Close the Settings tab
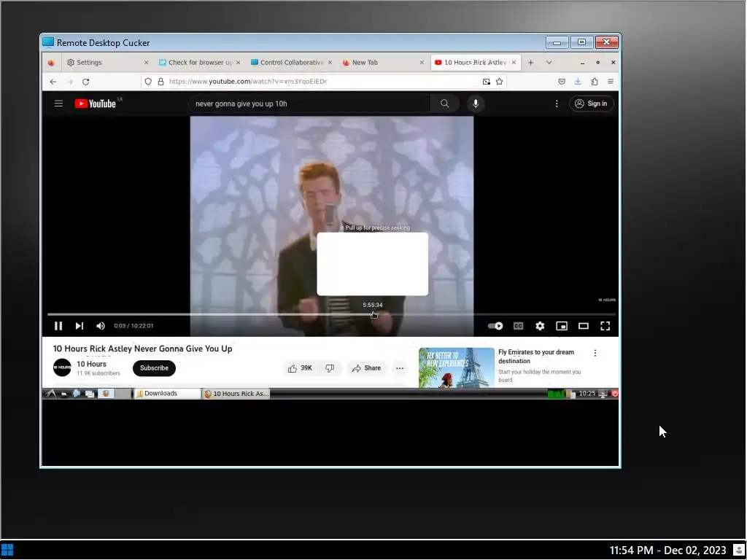 pyautogui.click(x=146, y=63)
